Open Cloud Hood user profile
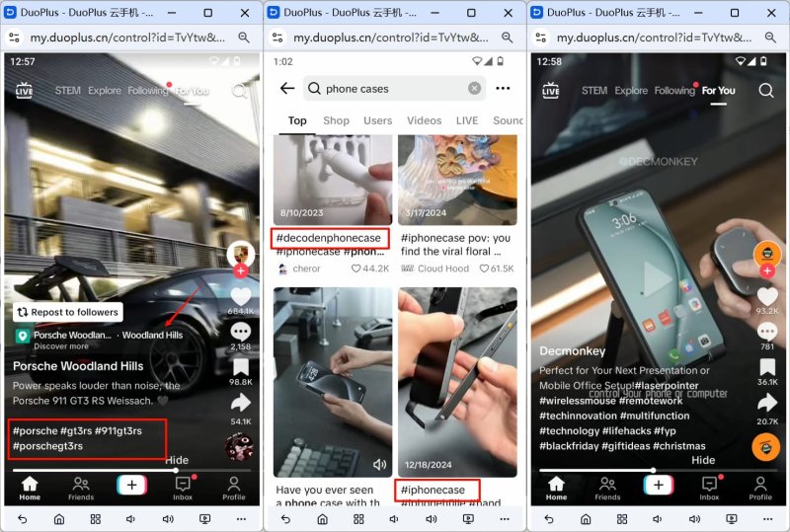The height and width of the screenshot is (532, 790). pos(435,268)
